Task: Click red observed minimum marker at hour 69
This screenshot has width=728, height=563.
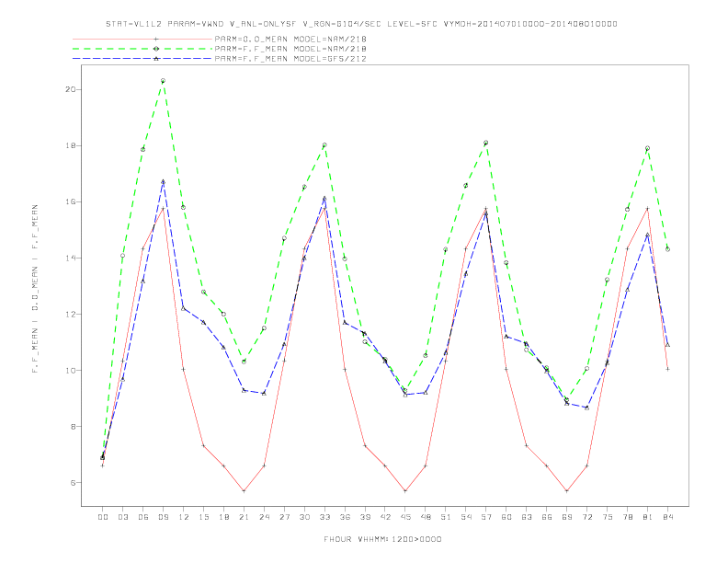Action: (x=567, y=490)
